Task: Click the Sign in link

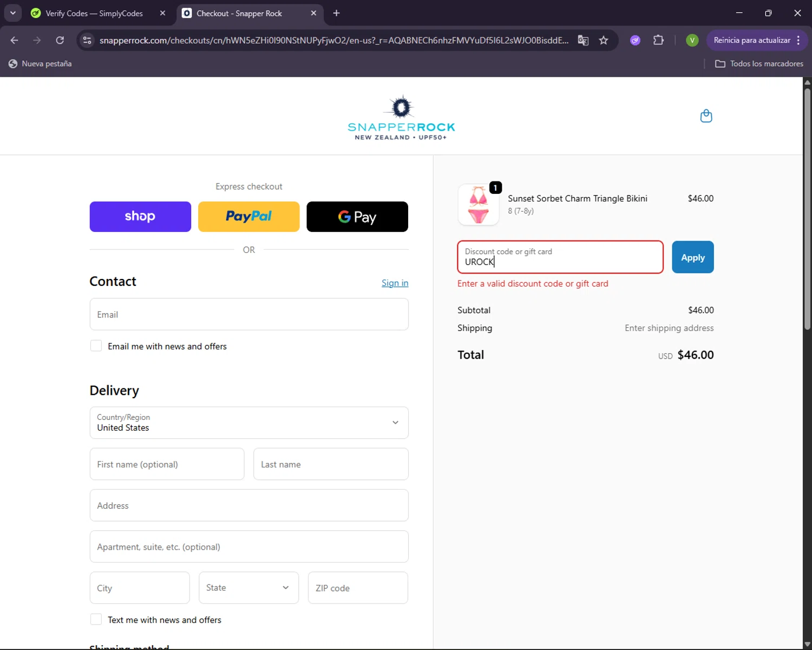Action: click(x=395, y=283)
